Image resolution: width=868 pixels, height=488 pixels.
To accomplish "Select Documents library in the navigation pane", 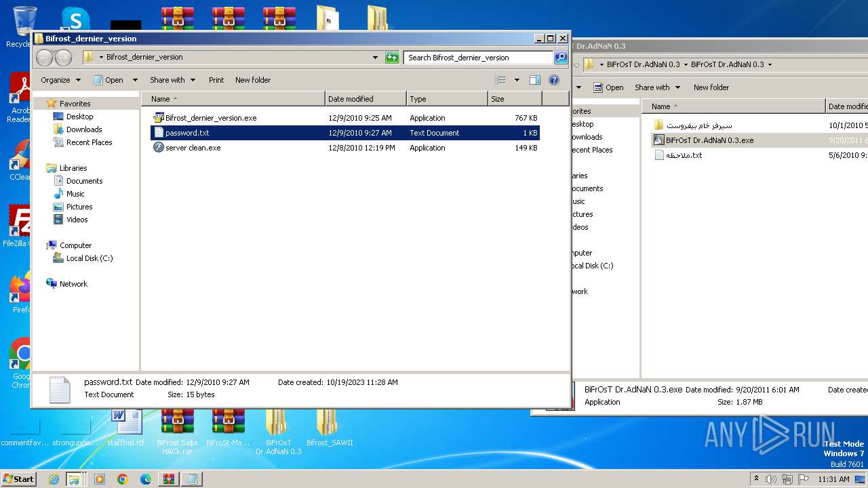I will click(84, 181).
